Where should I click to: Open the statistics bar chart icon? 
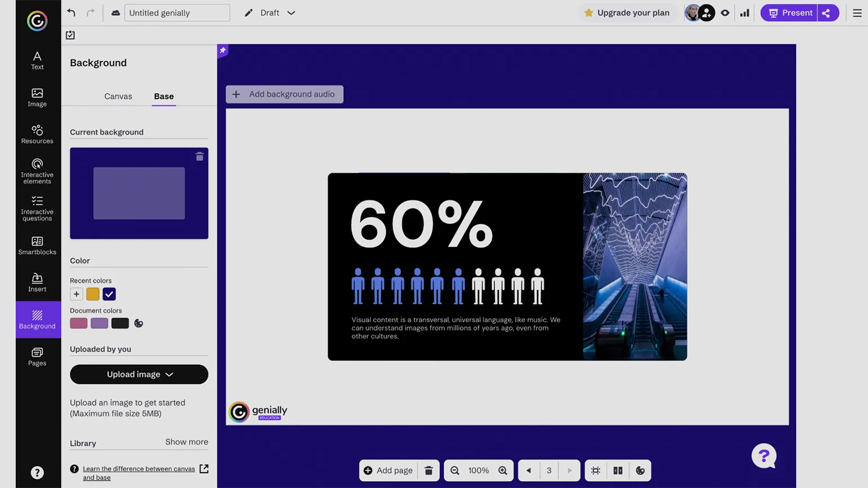(x=745, y=13)
